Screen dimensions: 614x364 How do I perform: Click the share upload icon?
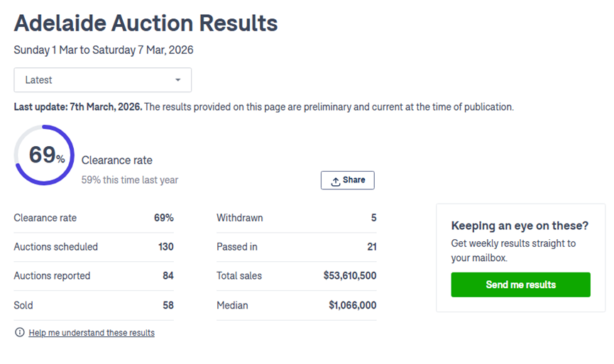click(336, 181)
